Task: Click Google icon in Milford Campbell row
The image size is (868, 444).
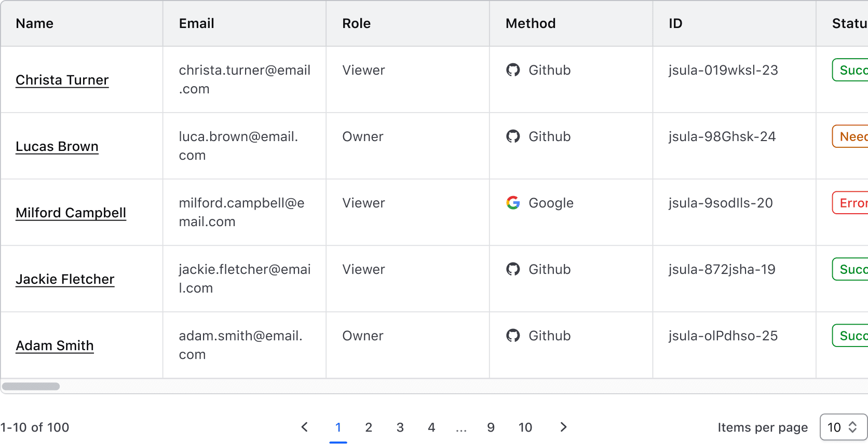Action: coord(513,203)
